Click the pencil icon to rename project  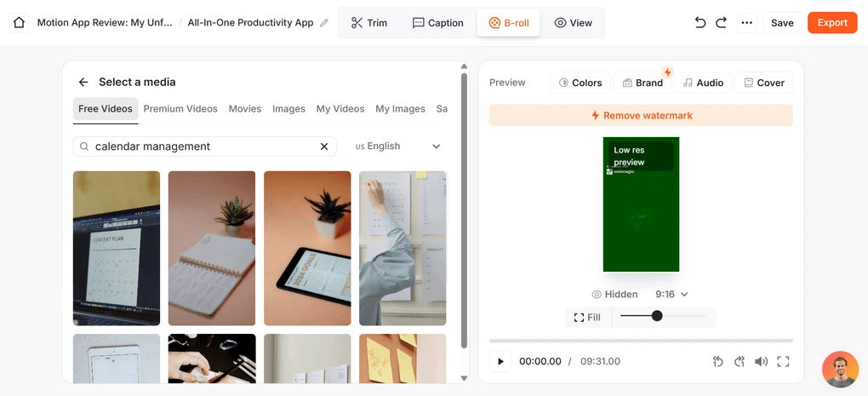pos(324,23)
